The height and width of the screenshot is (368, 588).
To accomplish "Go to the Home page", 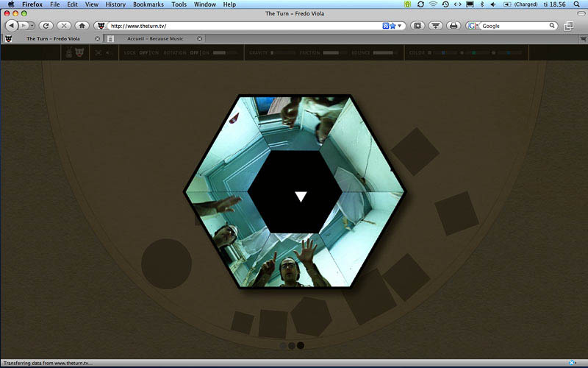I will pos(82,26).
